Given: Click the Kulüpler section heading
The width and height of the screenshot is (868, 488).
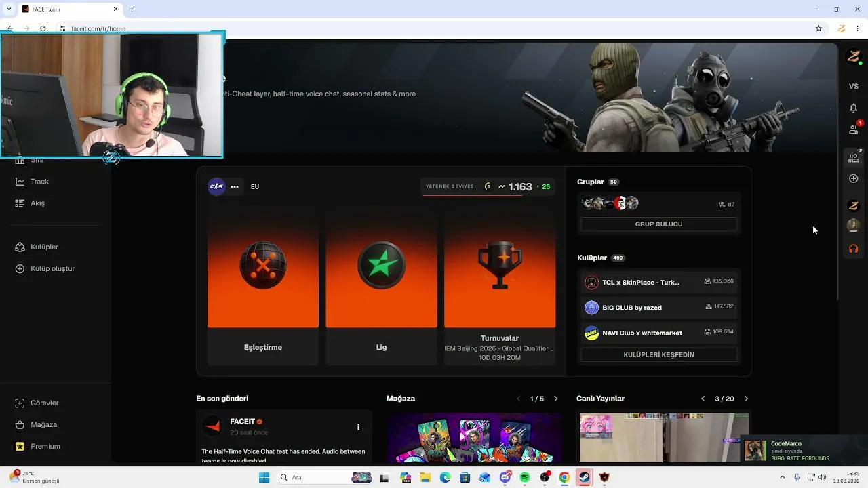Looking at the screenshot, I should [x=591, y=258].
